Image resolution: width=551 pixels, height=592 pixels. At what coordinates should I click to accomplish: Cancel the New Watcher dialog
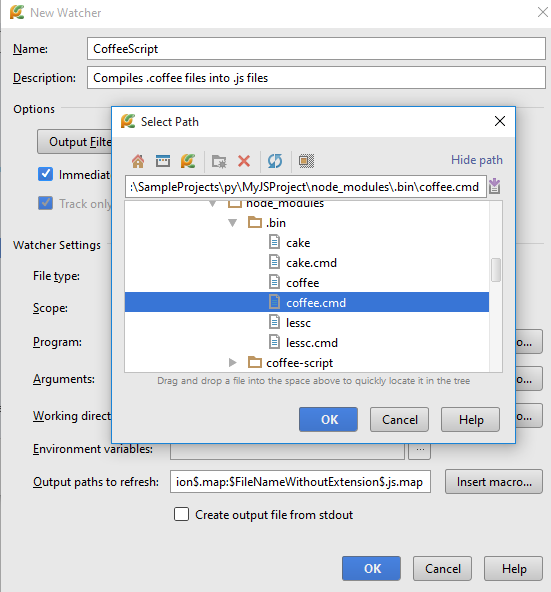442,568
